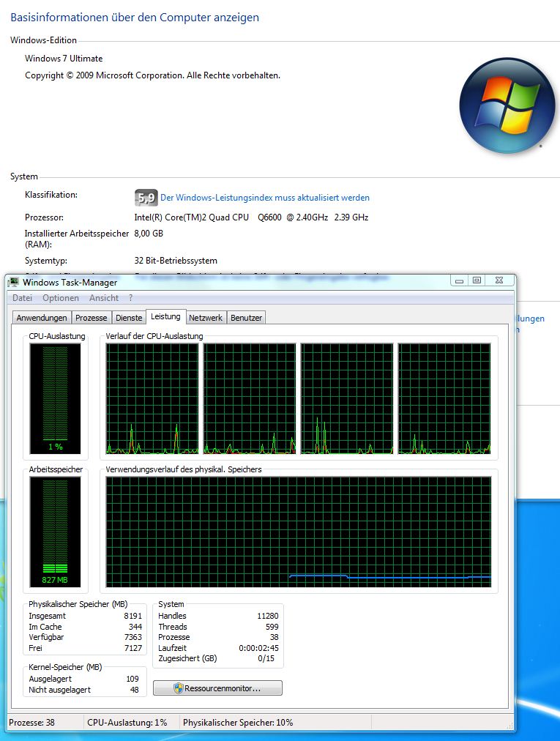Switch to the Netzwerk tab
560x741 pixels.
point(206,318)
